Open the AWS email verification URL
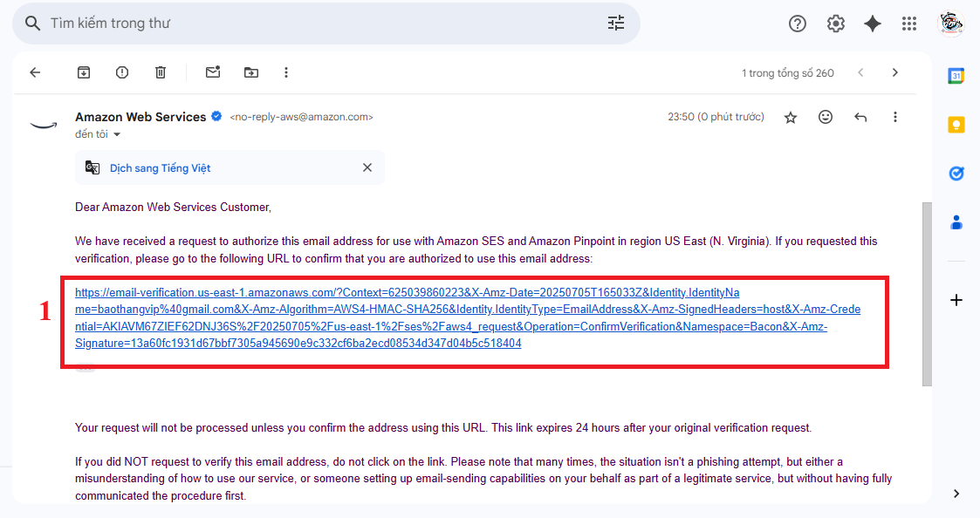The height and width of the screenshot is (518, 980). pos(468,317)
